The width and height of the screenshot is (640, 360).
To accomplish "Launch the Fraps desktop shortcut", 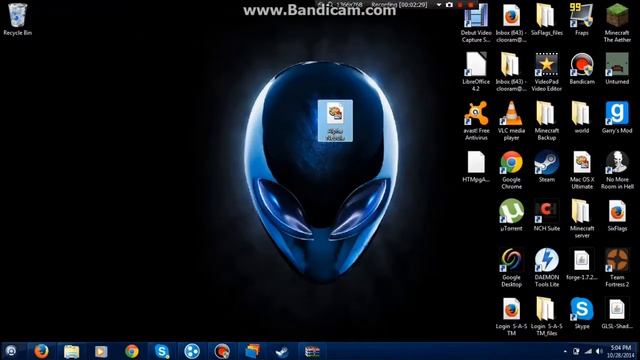I will (582, 19).
